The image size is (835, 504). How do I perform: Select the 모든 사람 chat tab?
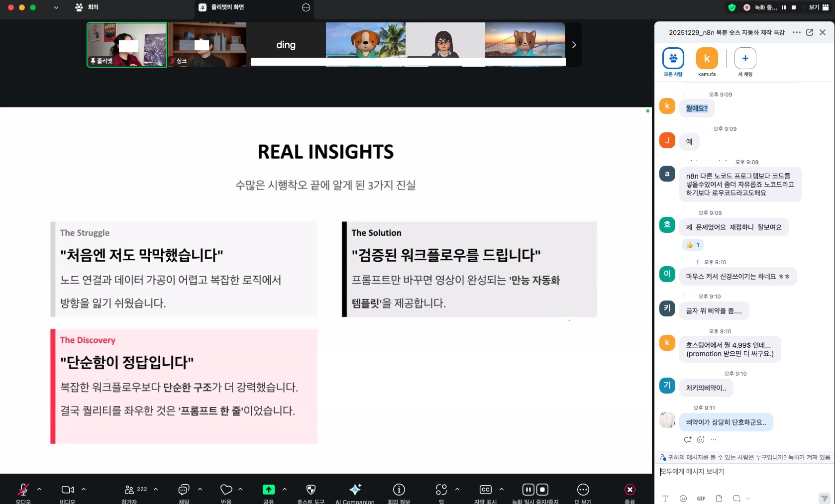(673, 60)
